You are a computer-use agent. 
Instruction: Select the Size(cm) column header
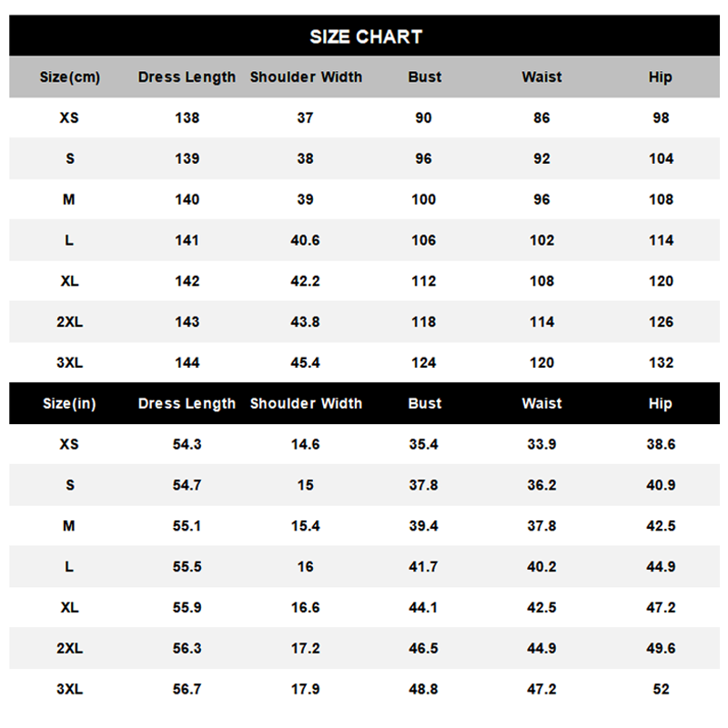(70, 77)
